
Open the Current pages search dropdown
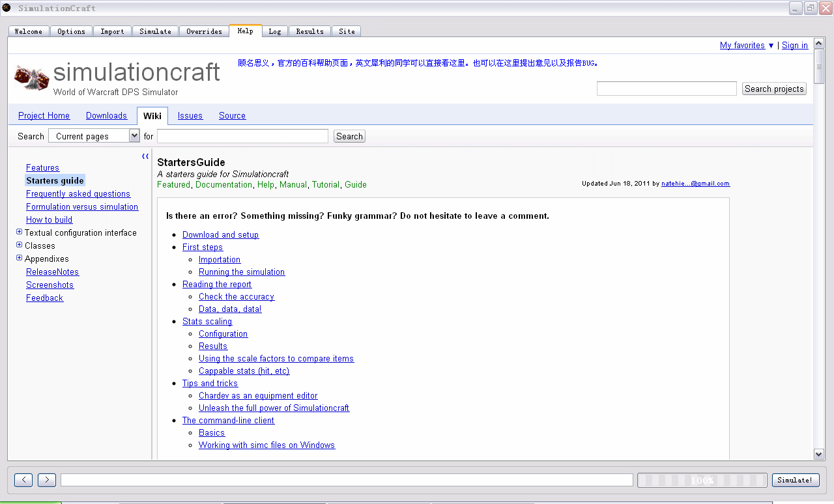click(x=94, y=136)
